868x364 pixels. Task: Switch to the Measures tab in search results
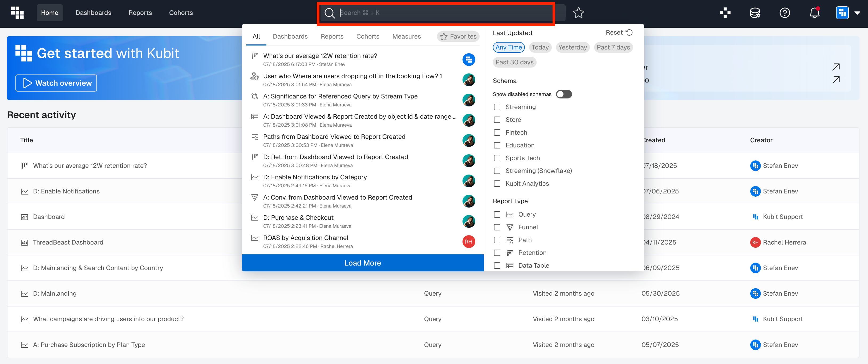(406, 36)
